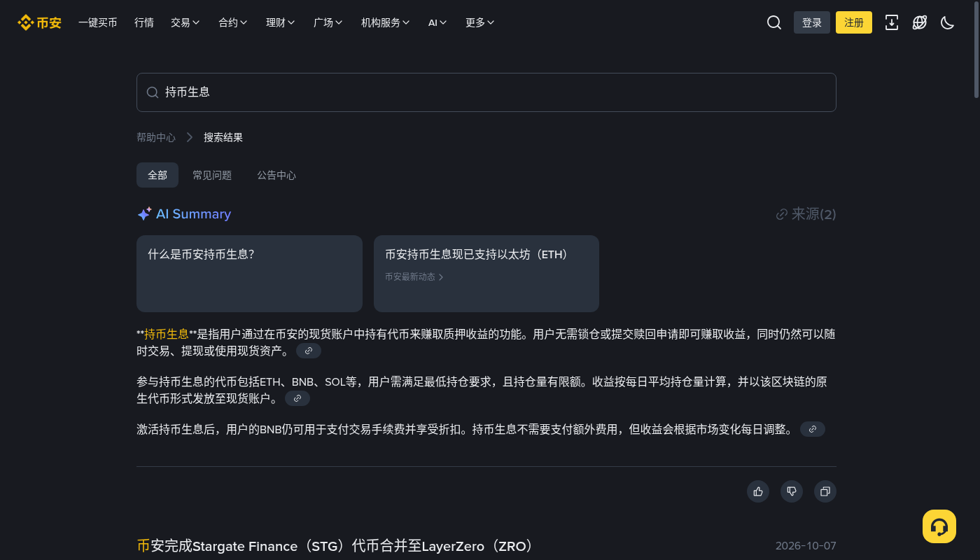Click the 2026-10-07 date text

pos(806,546)
